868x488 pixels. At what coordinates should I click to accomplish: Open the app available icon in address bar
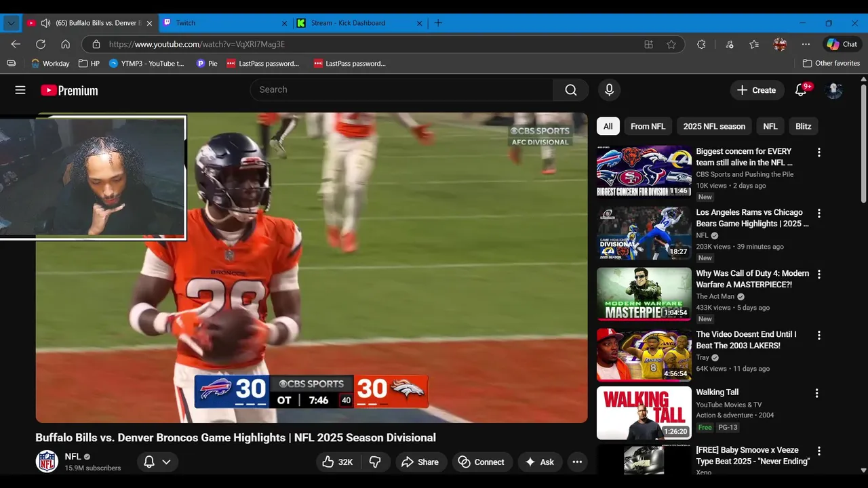(x=649, y=44)
